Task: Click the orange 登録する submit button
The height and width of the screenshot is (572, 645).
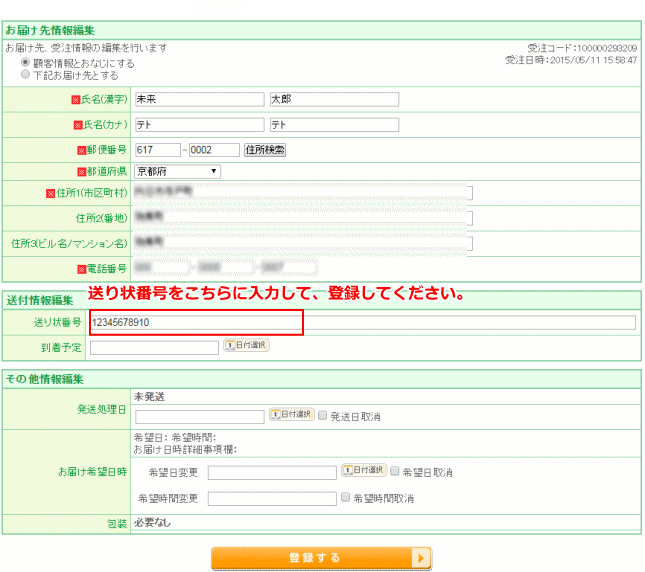Action: 321,558
